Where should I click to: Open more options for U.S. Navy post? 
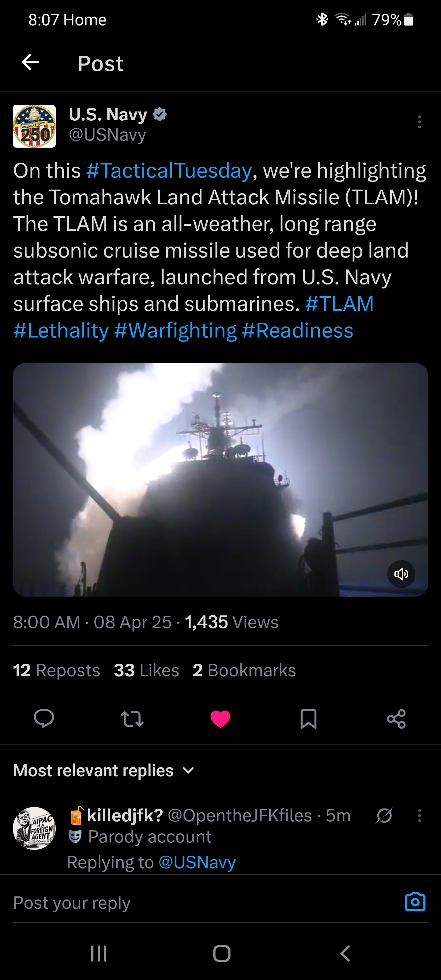(419, 122)
